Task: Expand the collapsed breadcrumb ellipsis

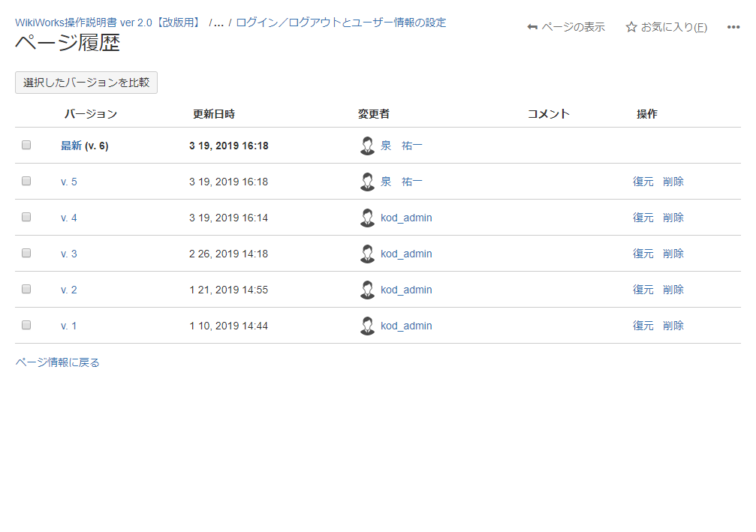Action: point(218,23)
